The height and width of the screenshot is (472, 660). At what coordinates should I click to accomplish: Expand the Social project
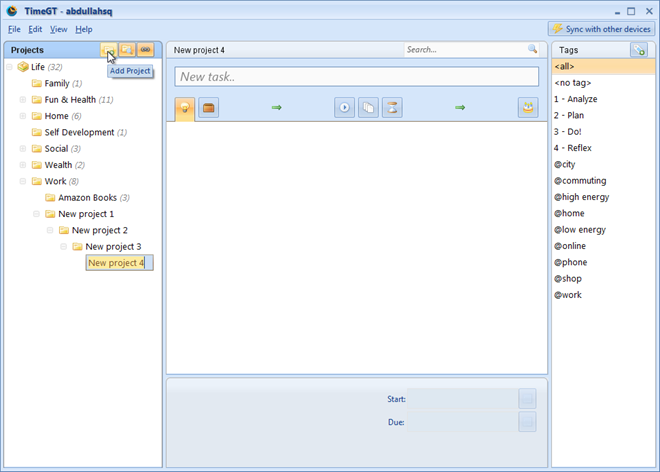[x=23, y=149]
